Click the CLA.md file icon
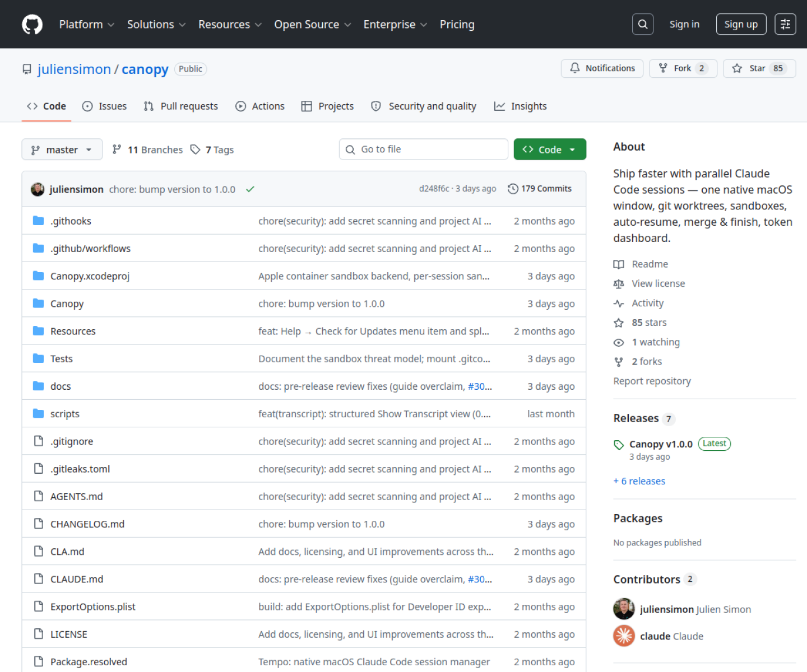Screen dimensions: 807x672 tap(38, 551)
